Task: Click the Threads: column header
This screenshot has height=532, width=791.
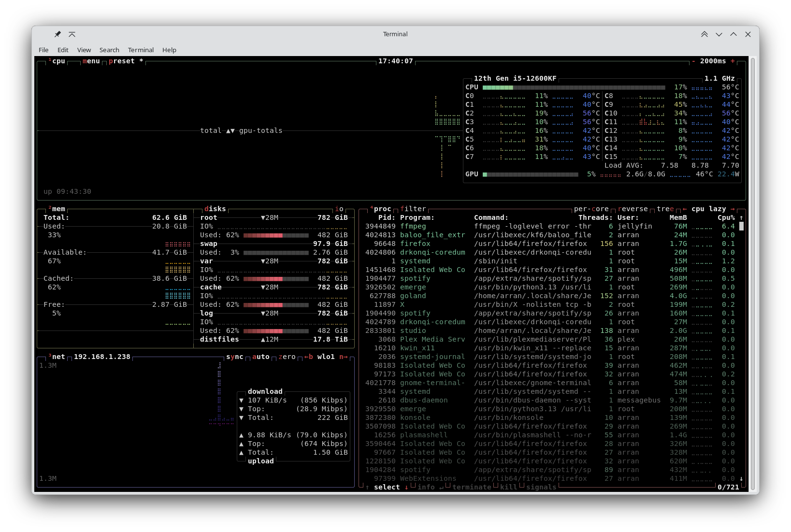Action: (596, 218)
